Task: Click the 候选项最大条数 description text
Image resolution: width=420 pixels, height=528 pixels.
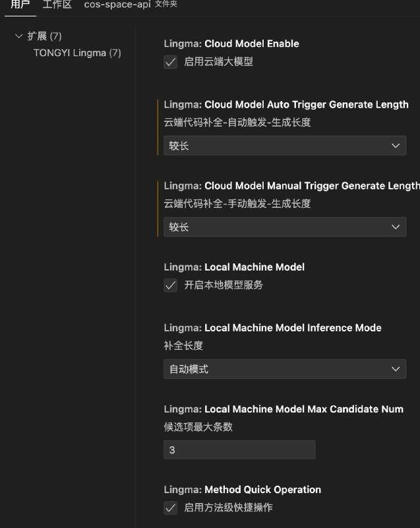Action: pos(198,427)
